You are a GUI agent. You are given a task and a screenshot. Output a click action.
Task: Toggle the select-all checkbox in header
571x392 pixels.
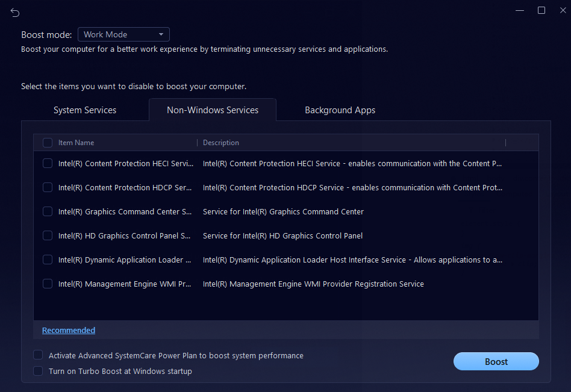tap(48, 143)
